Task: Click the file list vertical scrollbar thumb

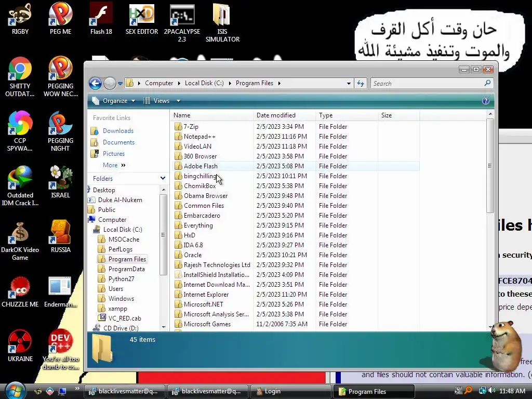Action: coord(489,166)
